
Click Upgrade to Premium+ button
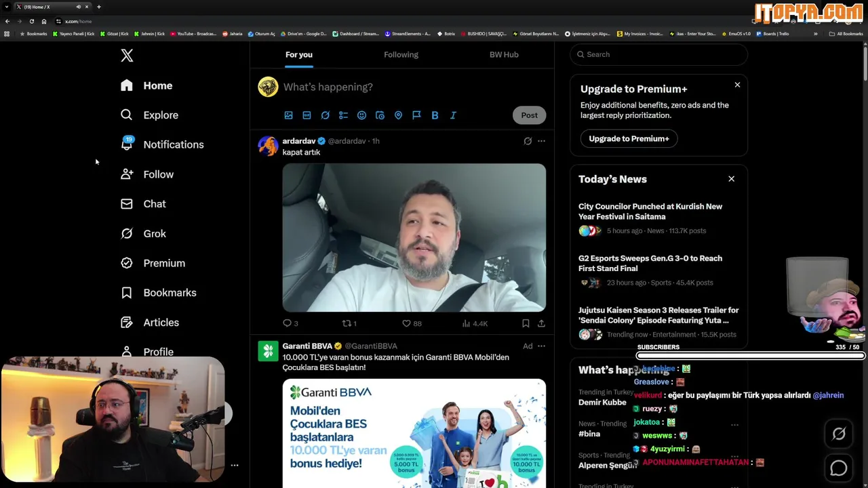629,138
